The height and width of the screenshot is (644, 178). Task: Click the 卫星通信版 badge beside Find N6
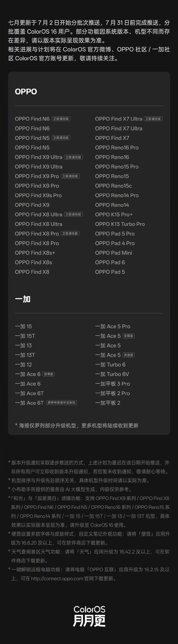click(x=61, y=119)
